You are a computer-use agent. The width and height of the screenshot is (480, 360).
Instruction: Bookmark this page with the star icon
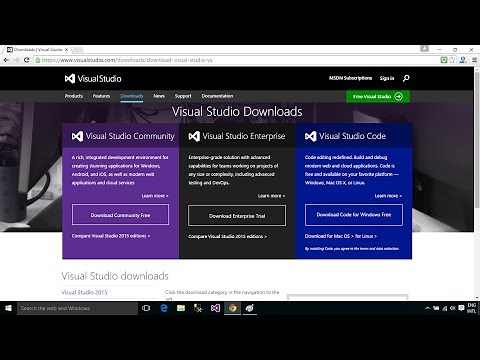pyautogui.click(x=452, y=60)
